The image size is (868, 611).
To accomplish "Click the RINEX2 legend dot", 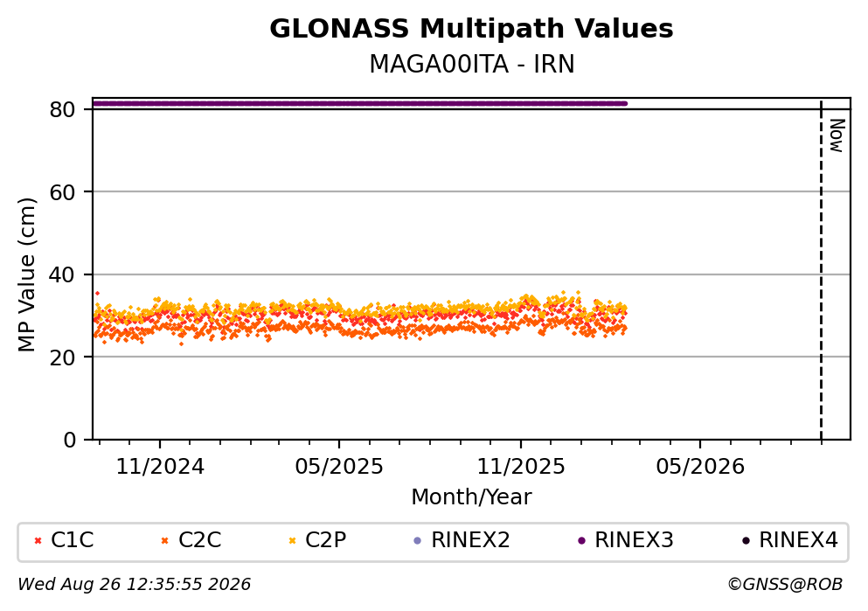I will (418, 541).
